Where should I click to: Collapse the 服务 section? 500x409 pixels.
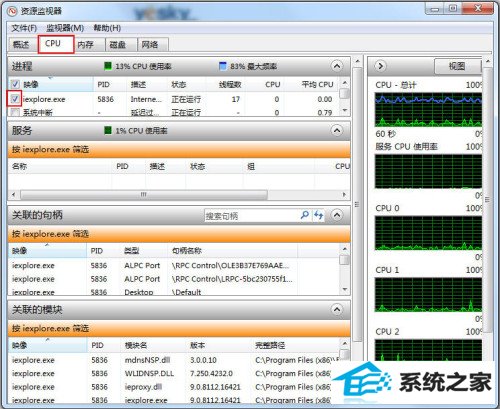pos(337,130)
